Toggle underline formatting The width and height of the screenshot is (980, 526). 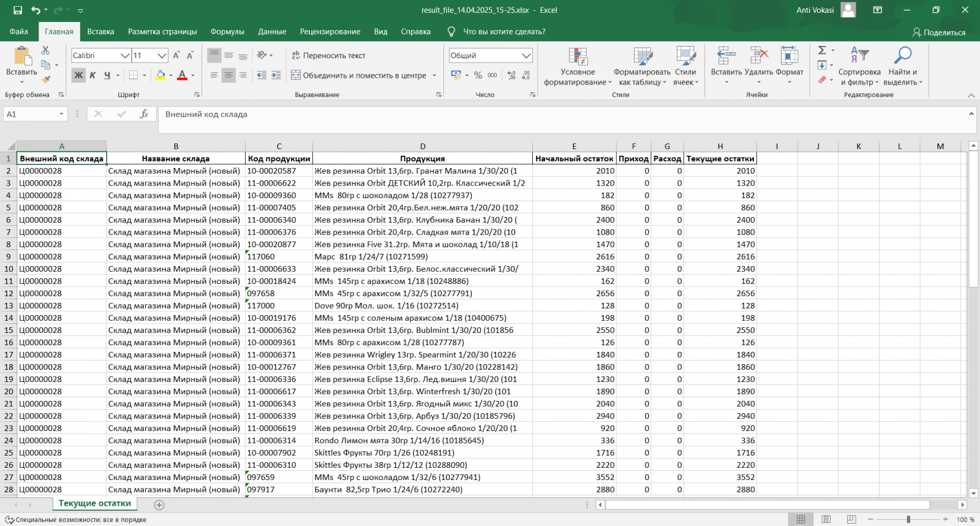[x=107, y=75]
